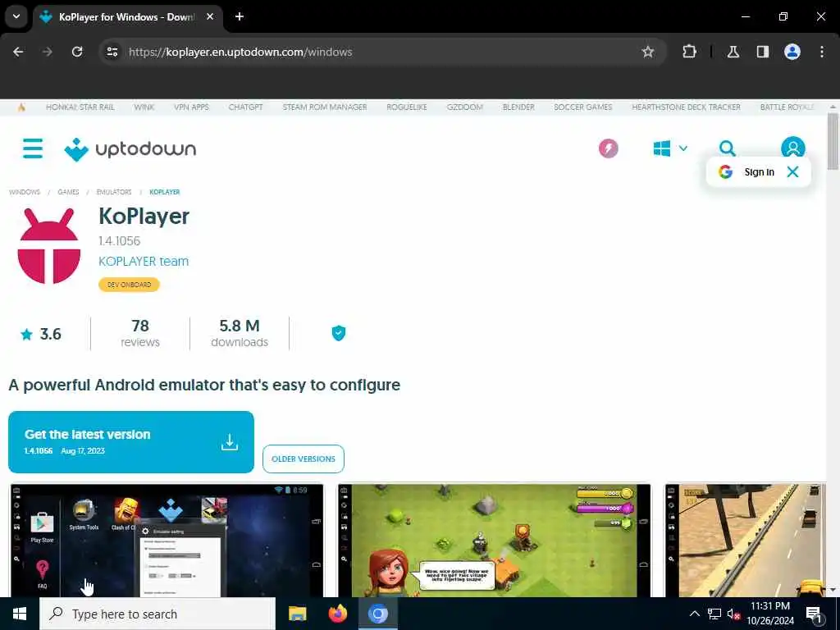Click the 5.8 M downloads stat
This screenshot has width=840, height=630.
(240, 333)
